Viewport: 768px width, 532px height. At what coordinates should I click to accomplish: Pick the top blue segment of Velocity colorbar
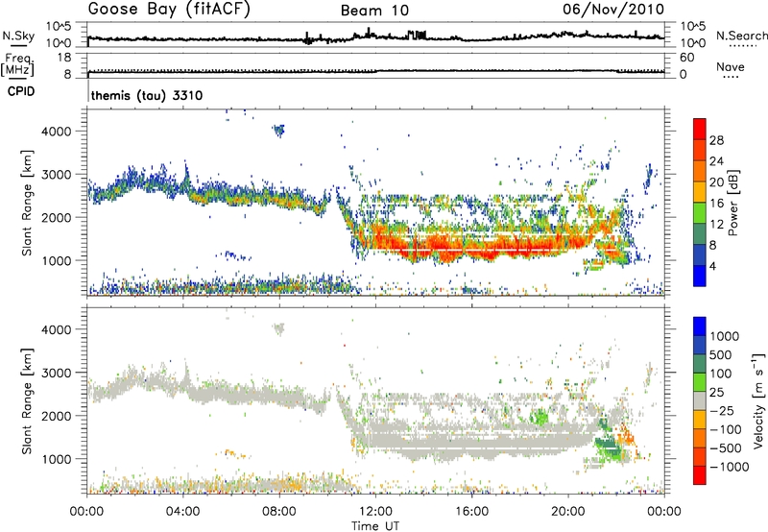700,326
